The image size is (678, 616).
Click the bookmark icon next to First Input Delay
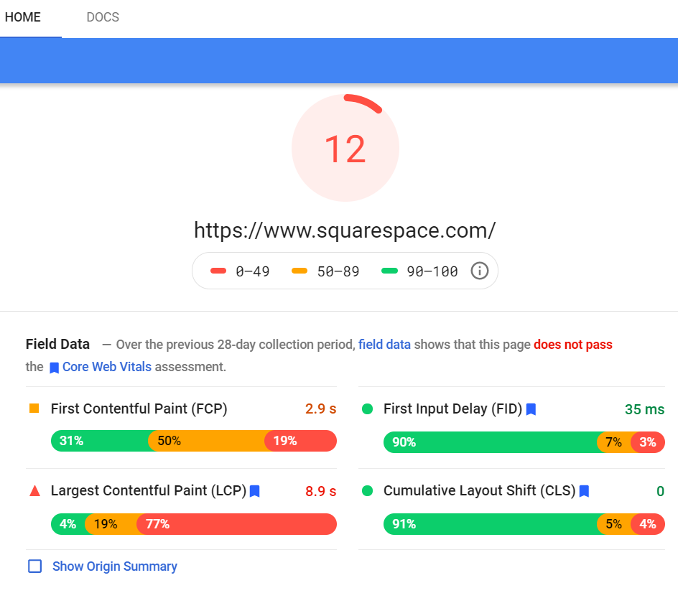click(x=531, y=409)
